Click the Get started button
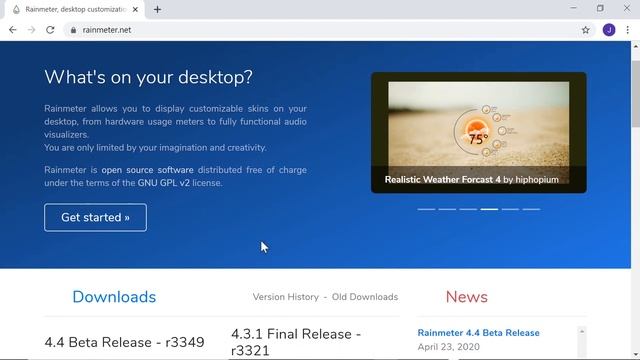Viewport: 640px width, 360px height. tap(96, 218)
